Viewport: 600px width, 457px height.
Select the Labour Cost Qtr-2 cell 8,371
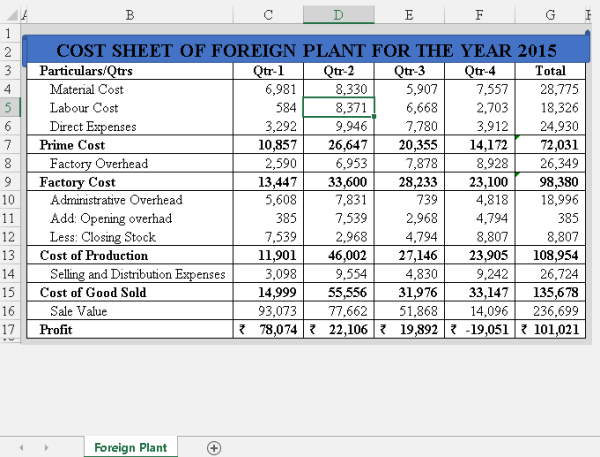point(337,107)
